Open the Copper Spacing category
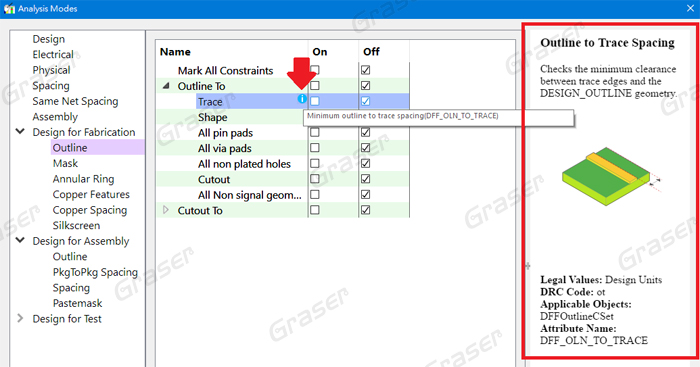700x367 pixels. 90,210
